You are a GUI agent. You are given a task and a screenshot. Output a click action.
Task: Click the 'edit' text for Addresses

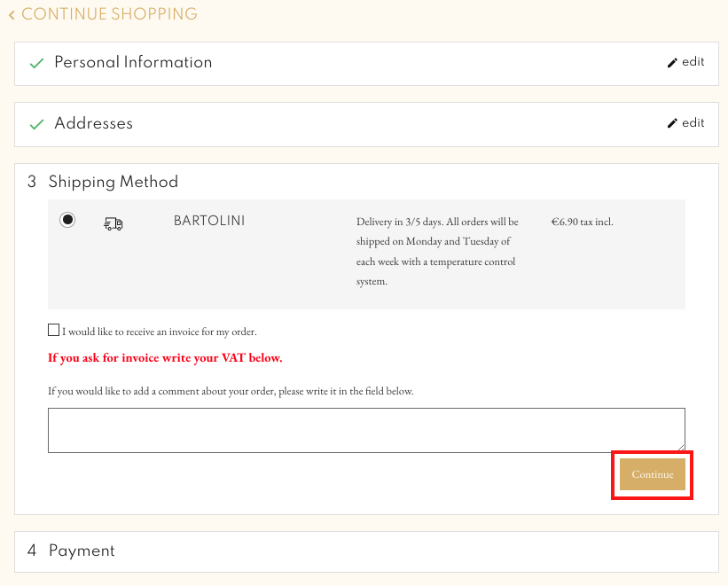pos(693,123)
